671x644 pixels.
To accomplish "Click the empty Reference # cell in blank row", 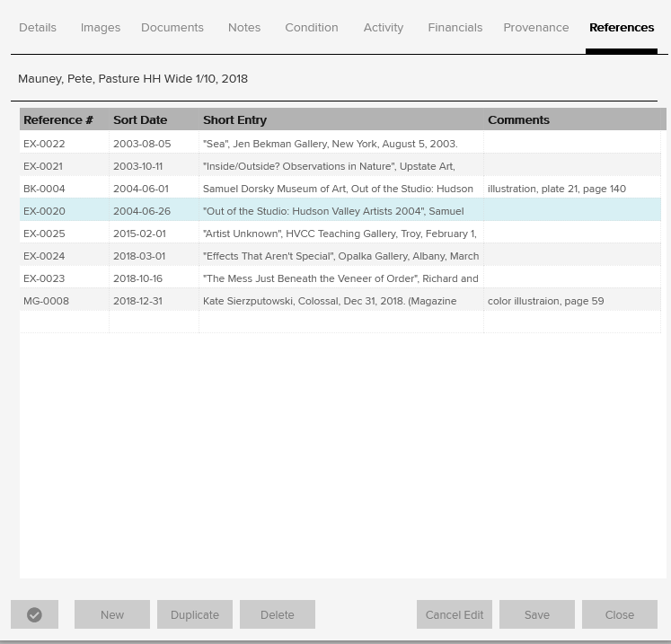I will pos(64,322).
